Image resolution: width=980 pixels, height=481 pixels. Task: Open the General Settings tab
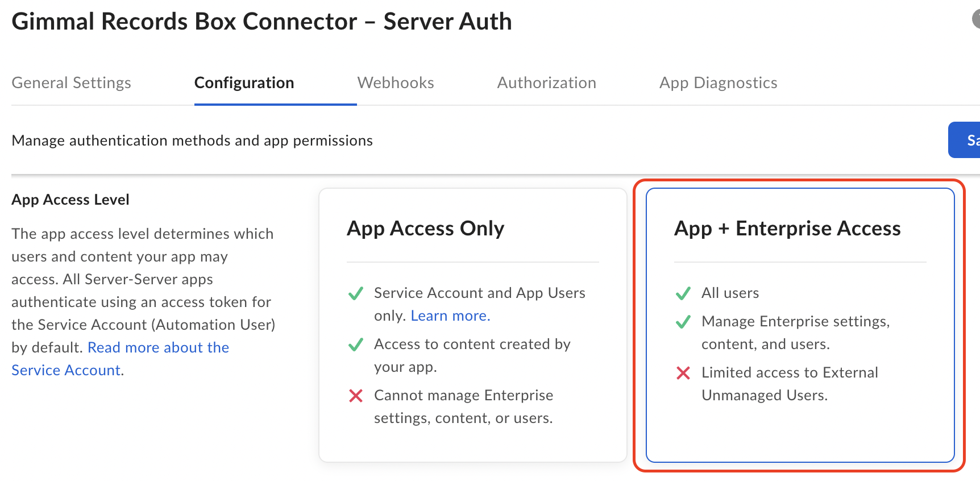coord(71,83)
